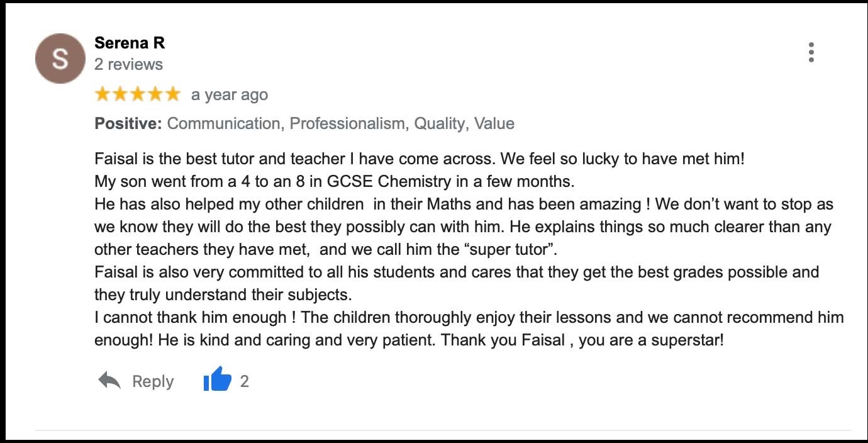This screenshot has height=443, width=868.
Task: Click the "you are a superstar!" closing text
Action: point(651,340)
